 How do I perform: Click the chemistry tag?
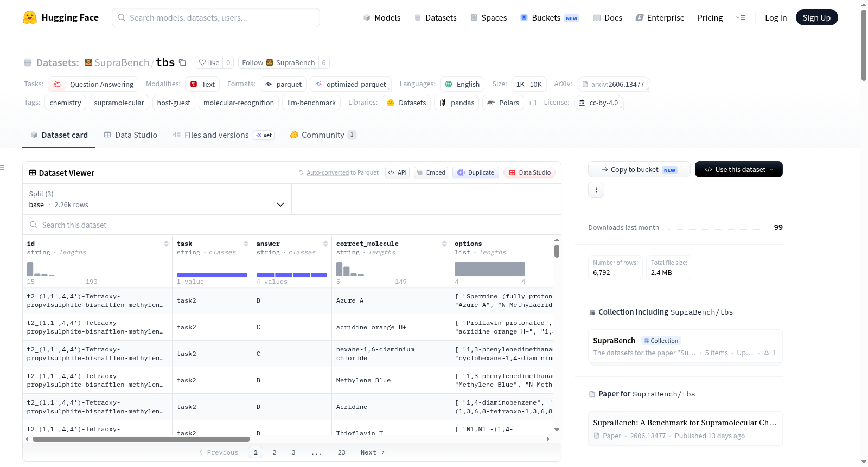coord(65,103)
